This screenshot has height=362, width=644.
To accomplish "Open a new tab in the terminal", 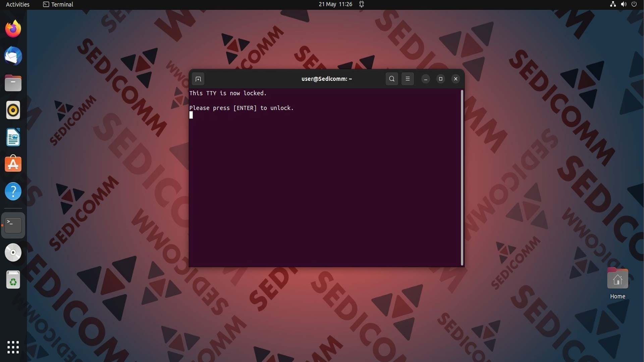I will [198, 79].
